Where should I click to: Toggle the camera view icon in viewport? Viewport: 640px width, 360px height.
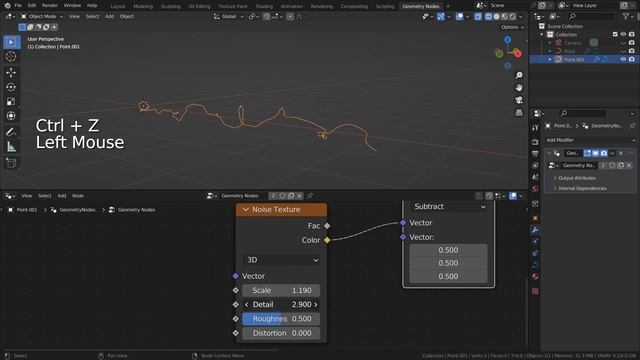click(x=519, y=100)
